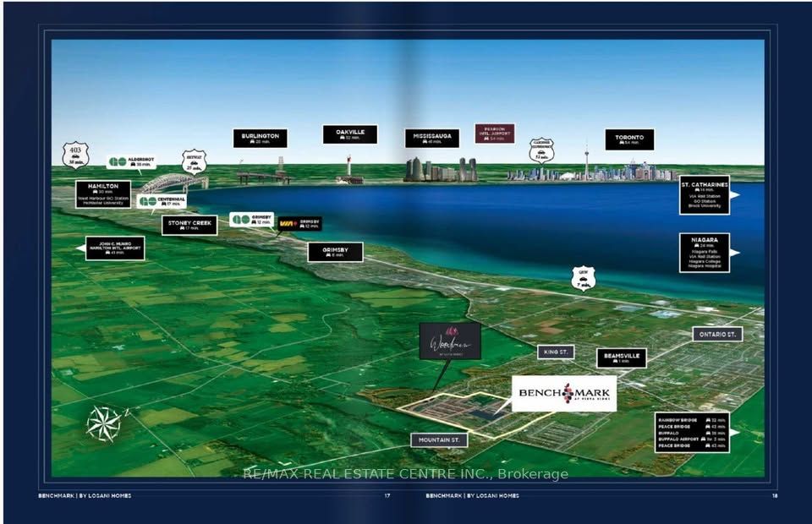Click the Mississauga destination label
The height and width of the screenshot is (524, 812).
pos(432,138)
